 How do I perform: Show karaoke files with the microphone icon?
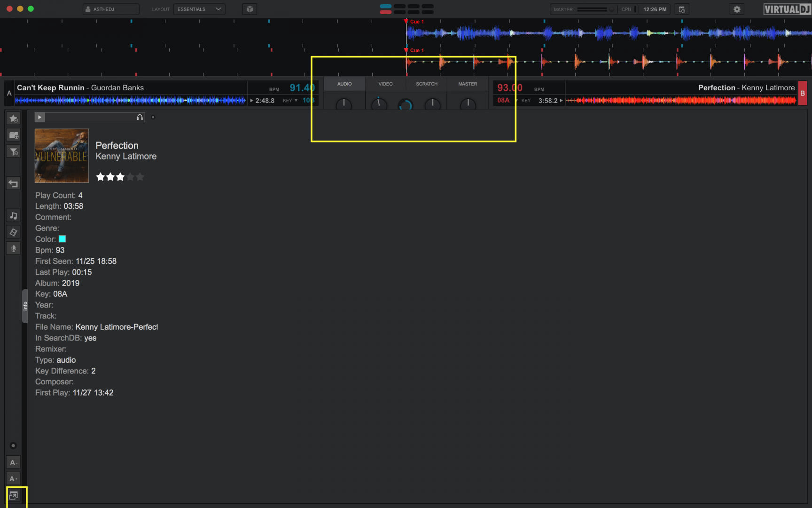pyautogui.click(x=14, y=248)
